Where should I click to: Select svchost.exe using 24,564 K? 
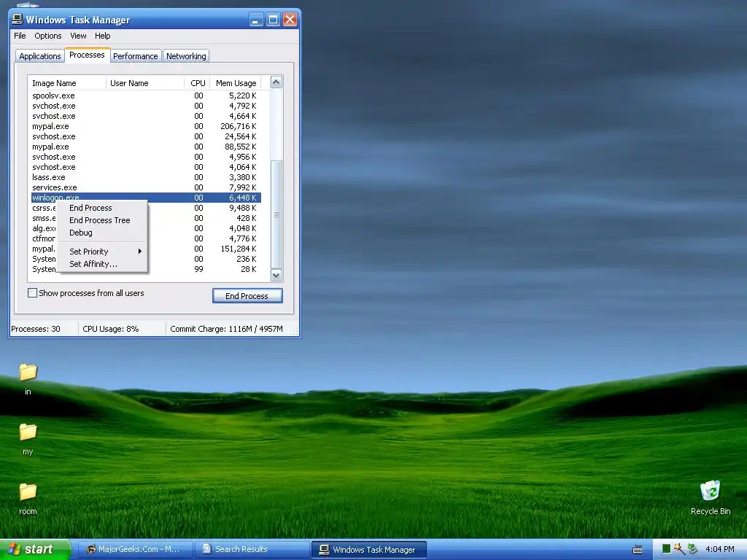click(x=146, y=136)
